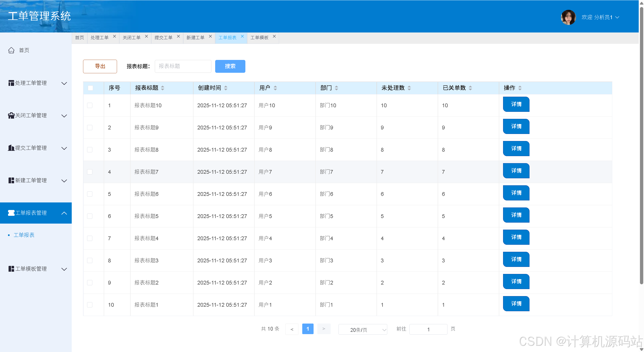
Task: Click 处理工单管理 sidebar icon
Action: 11,83
